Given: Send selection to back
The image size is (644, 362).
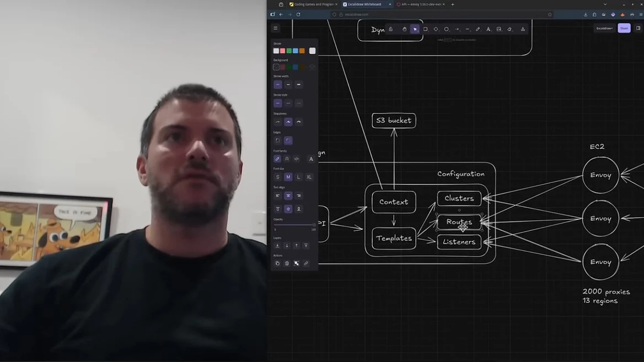Looking at the screenshot, I should pyautogui.click(x=277, y=245).
